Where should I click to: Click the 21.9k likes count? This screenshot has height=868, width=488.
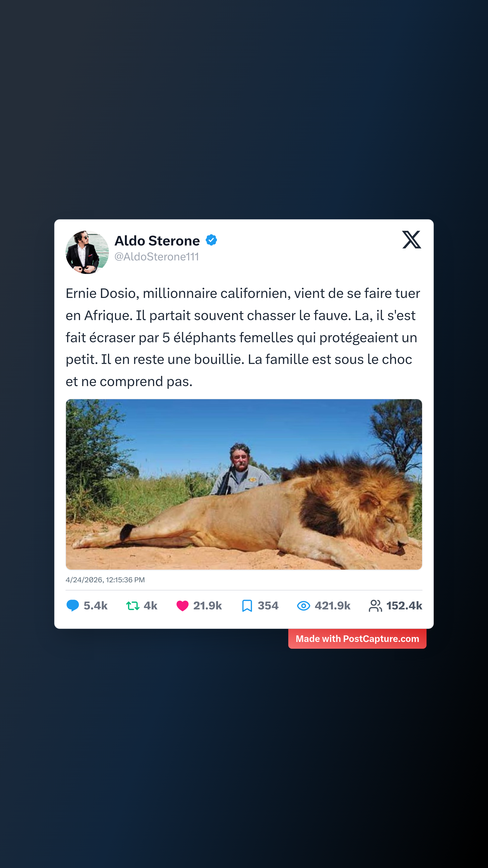coord(207,606)
